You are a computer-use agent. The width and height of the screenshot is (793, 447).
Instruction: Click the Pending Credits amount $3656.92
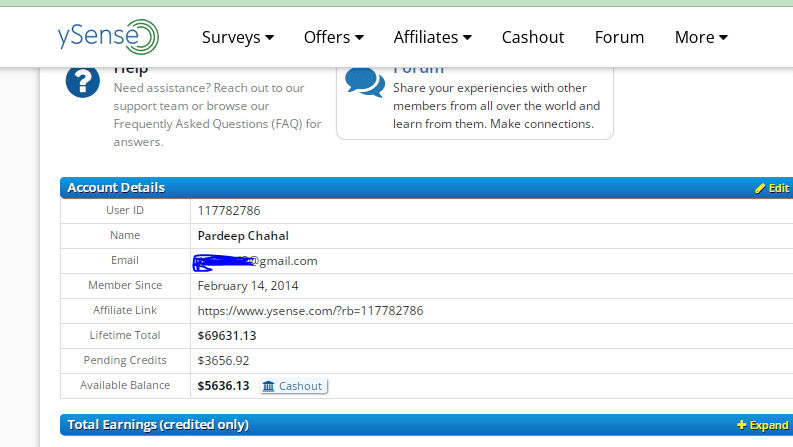tap(224, 361)
